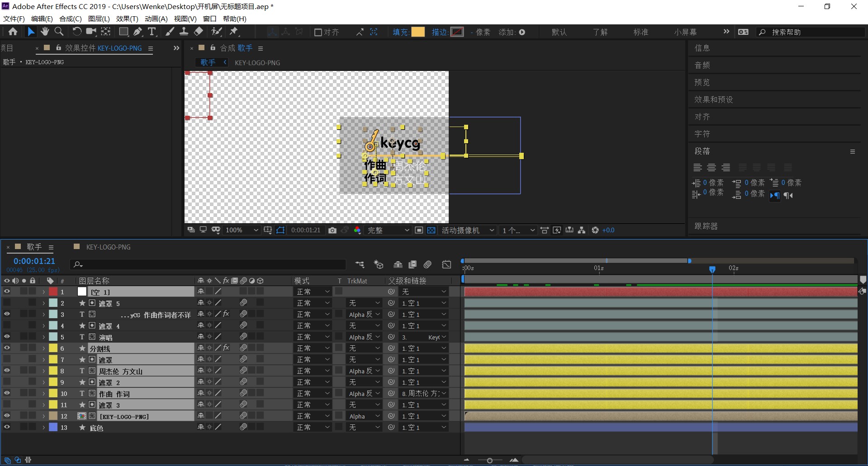Toggle visibility of KEY-LOGO-PNG layer 12

pyautogui.click(x=7, y=416)
